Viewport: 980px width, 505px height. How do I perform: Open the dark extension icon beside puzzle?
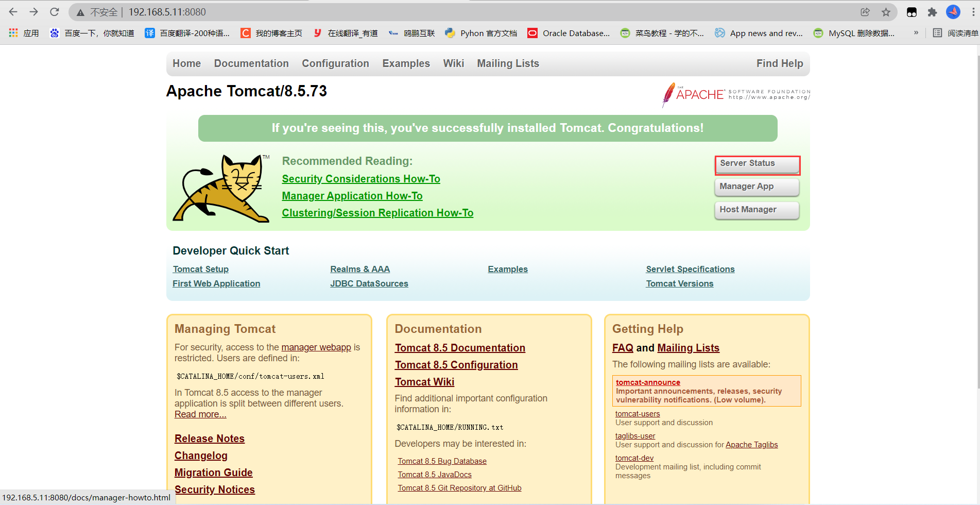click(x=912, y=12)
